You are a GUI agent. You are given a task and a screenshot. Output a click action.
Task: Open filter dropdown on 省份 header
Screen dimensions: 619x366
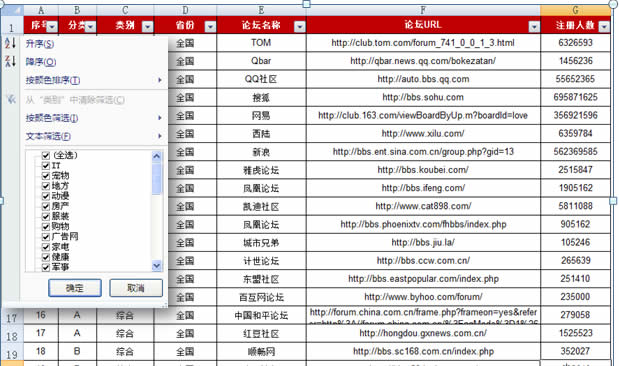click(210, 26)
